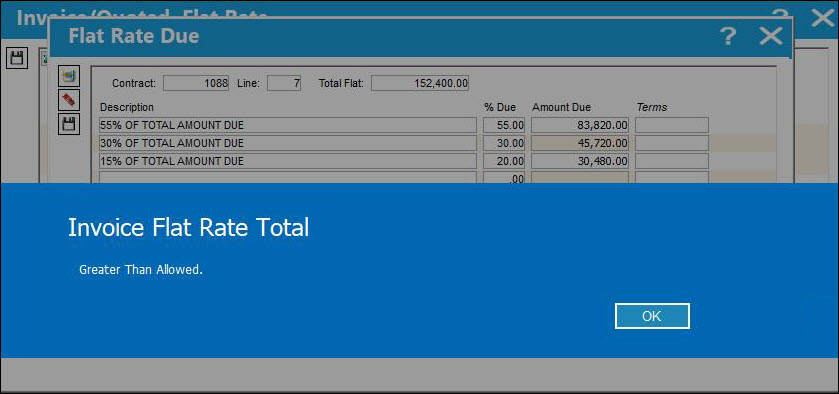Click the empty % Due field showing .00
Screen dimensions: 839x394
(504, 178)
